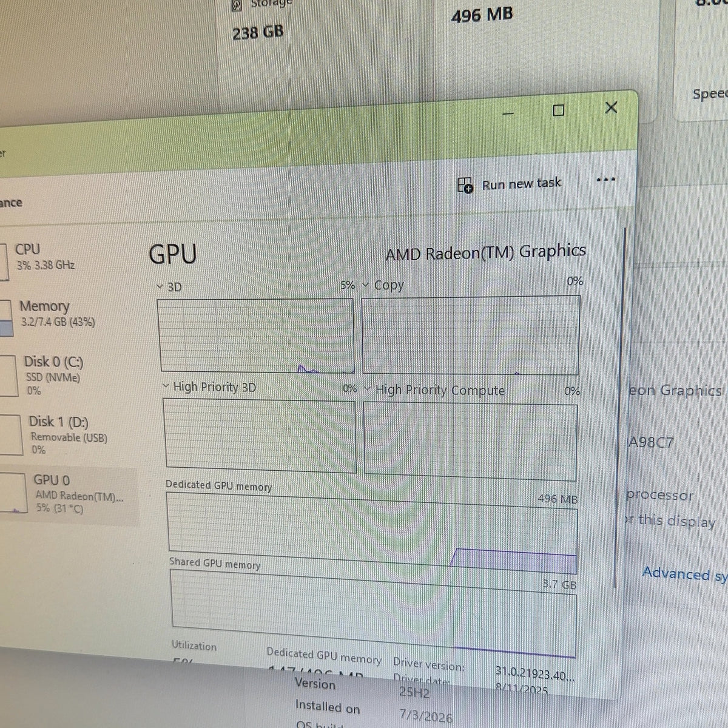Click the 'Utilization' label

pos(194,645)
